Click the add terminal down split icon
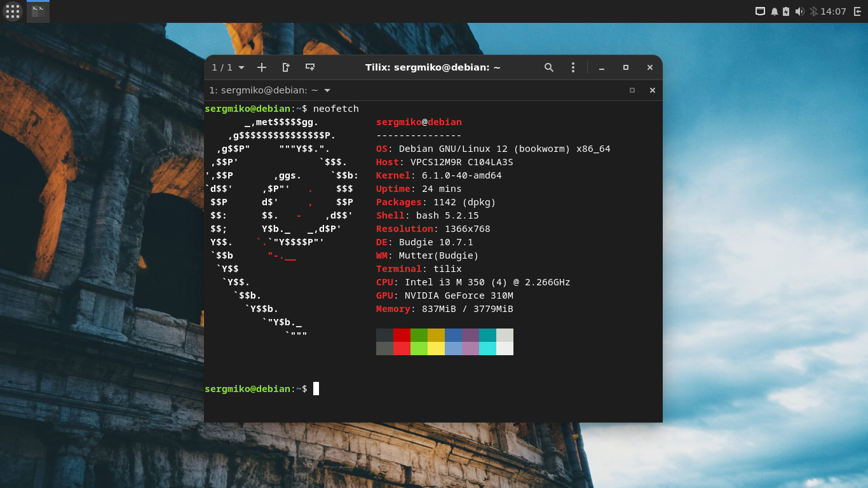 (310, 67)
